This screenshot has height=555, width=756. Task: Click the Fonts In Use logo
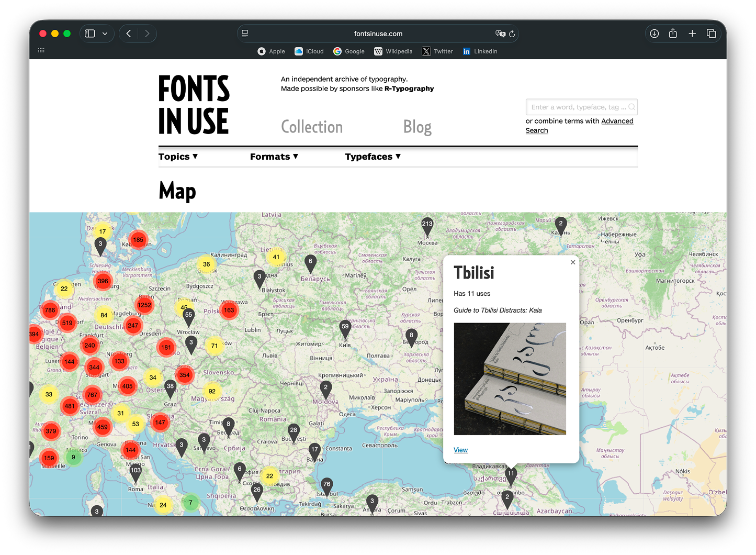pyautogui.click(x=194, y=105)
